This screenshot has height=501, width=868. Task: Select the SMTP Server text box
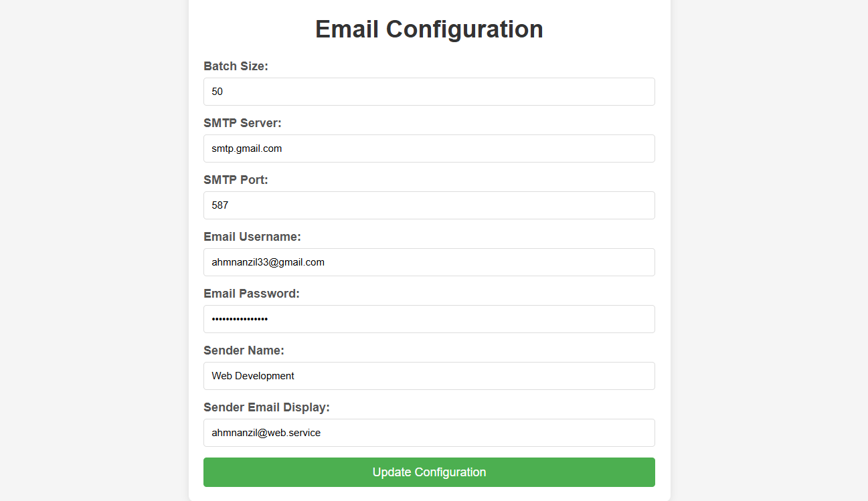[x=429, y=148]
